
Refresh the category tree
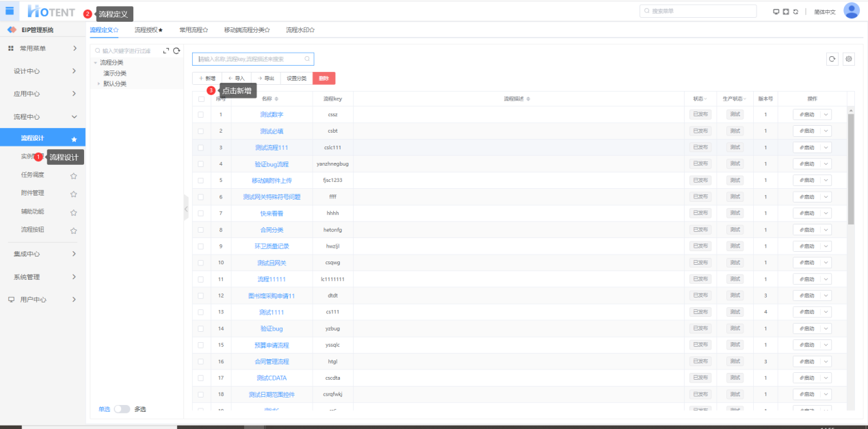tap(176, 51)
